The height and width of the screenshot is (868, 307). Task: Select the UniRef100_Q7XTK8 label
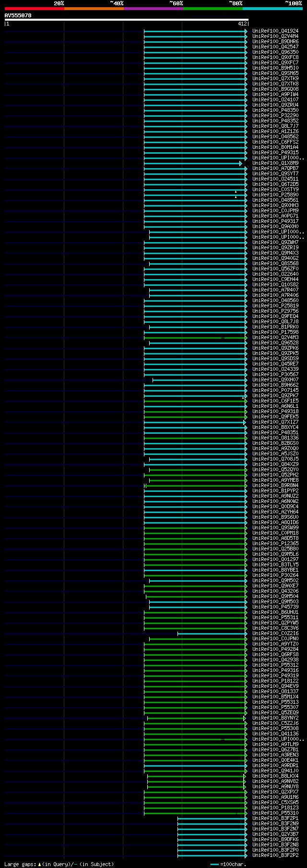[275, 84]
